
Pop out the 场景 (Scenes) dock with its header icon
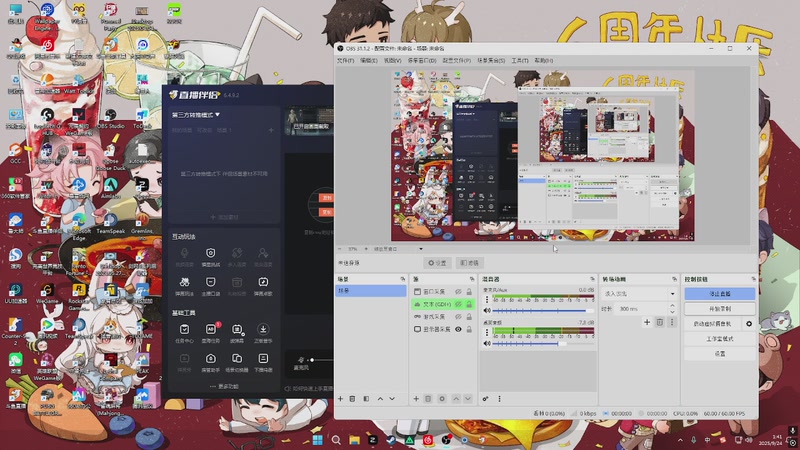pos(403,279)
